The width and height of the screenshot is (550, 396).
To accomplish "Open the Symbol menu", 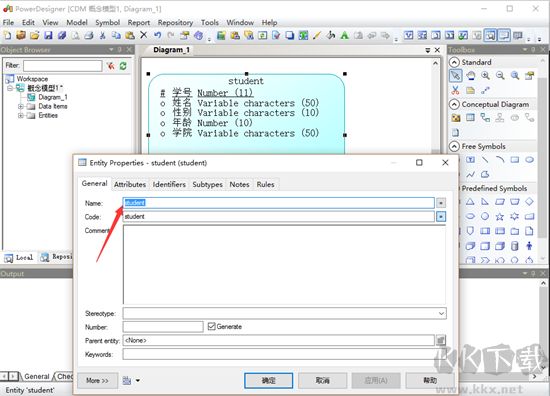I will point(107,22).
